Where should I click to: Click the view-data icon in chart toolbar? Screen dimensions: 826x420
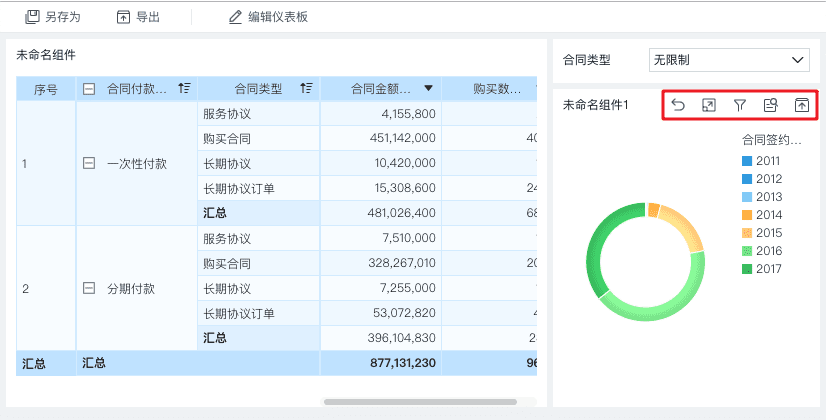pos(770,105)
